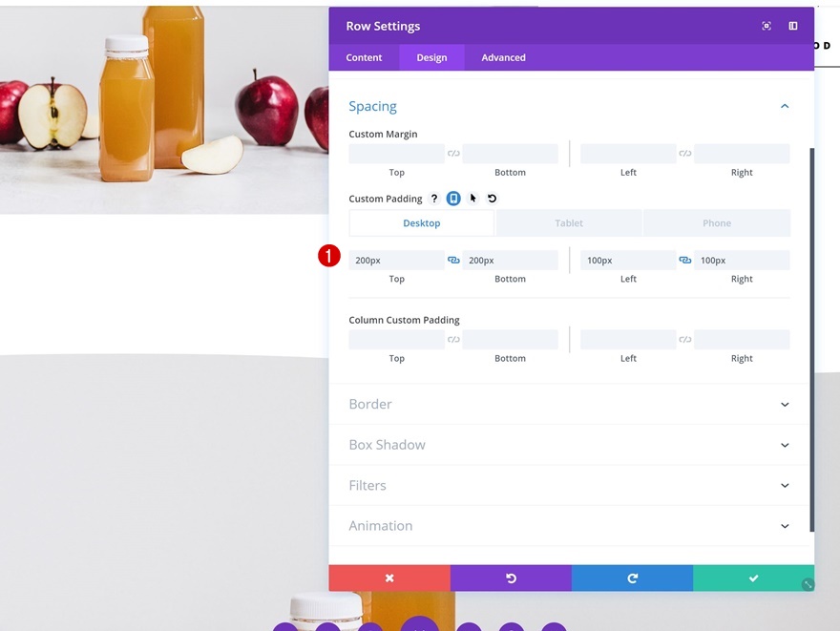Reset Custom Padding with the undo icon
The height and width of the screenshot is (631, 840).
pyautogui.click(x=492, y=199)
